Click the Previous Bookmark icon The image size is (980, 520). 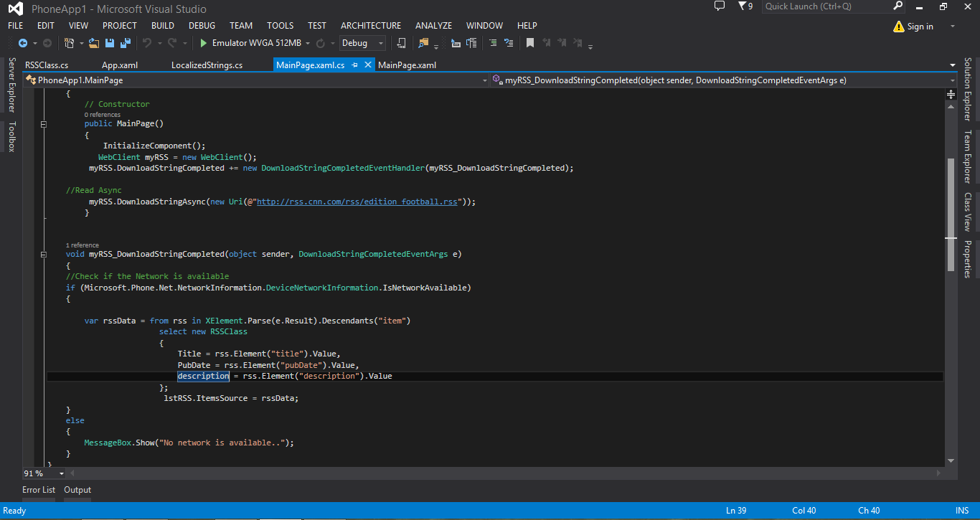pyautogui.click(x=547, y=43)
